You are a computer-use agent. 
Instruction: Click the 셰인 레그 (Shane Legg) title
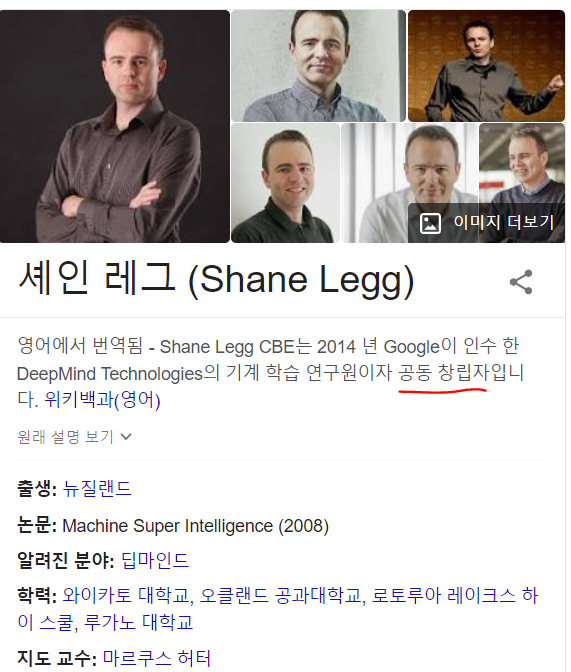[216, 279]
